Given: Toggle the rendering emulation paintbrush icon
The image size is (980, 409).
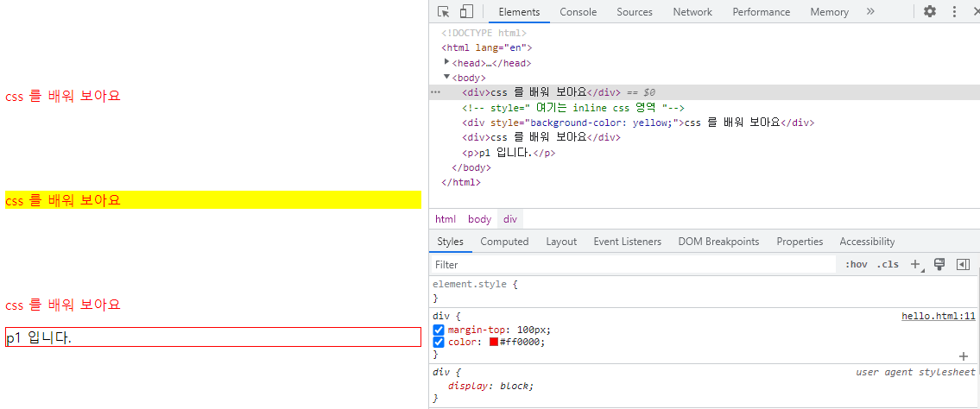Looking at the screenshot, I should [939, 264].
